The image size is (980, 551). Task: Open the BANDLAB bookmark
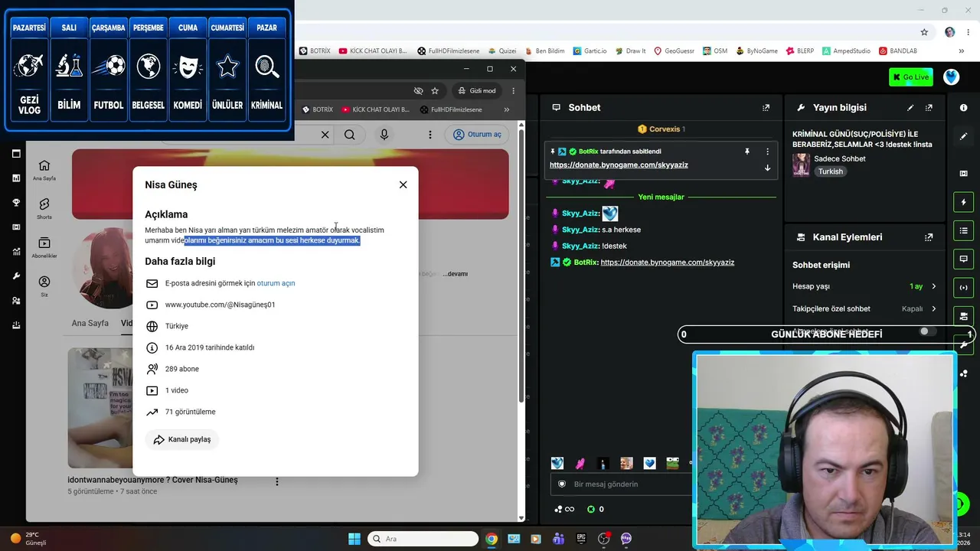(x=898, y=51)
